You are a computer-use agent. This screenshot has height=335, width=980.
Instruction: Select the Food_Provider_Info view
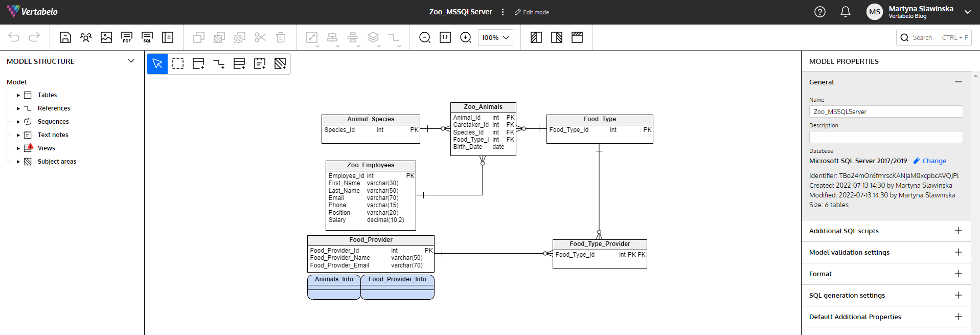point(398,287)
